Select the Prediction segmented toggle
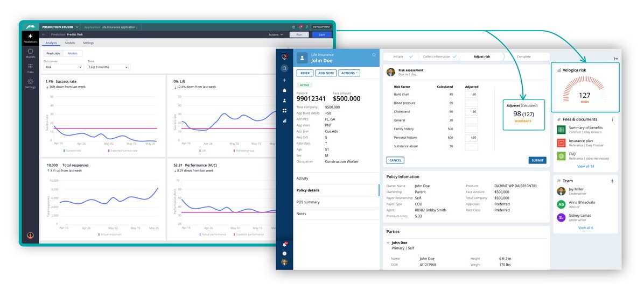This screenshot has height=292, width=644. [53, 53]
